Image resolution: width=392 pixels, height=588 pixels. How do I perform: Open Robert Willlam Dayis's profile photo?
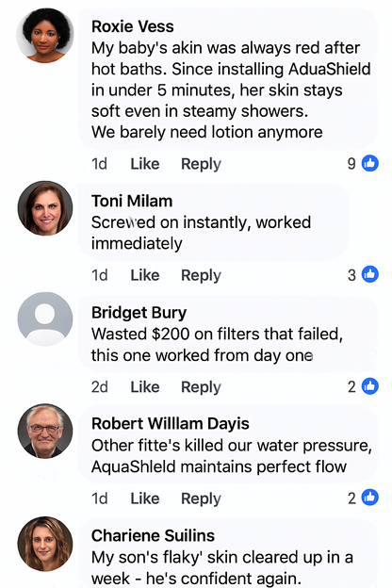coord(45,431)
